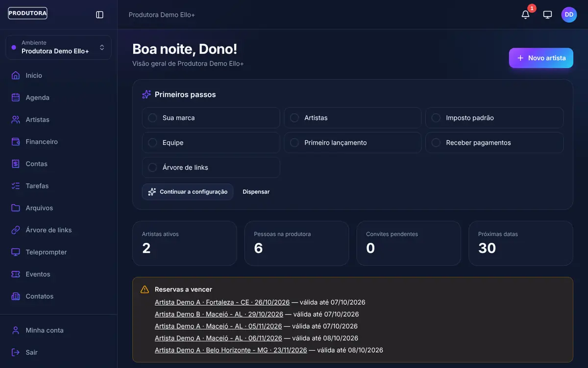Toggle the Equipe step circle

click(152, 143)
